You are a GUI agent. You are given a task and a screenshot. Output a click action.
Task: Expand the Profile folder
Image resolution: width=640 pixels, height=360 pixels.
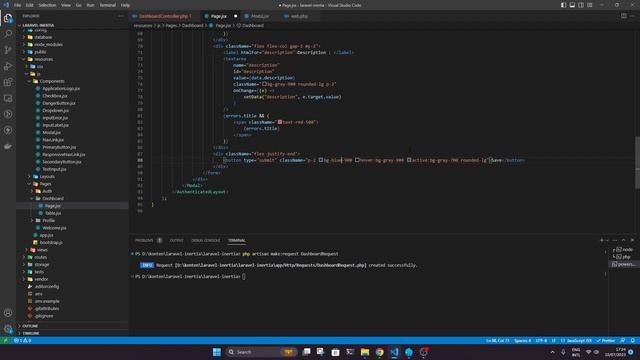[x=49, y=220]
